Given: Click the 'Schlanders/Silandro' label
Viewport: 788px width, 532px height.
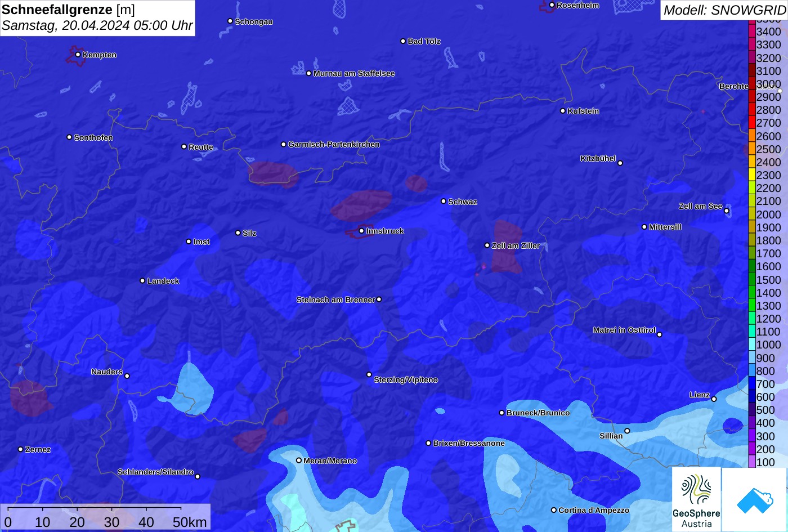Looking at the screenshot, I should point(155,472).
